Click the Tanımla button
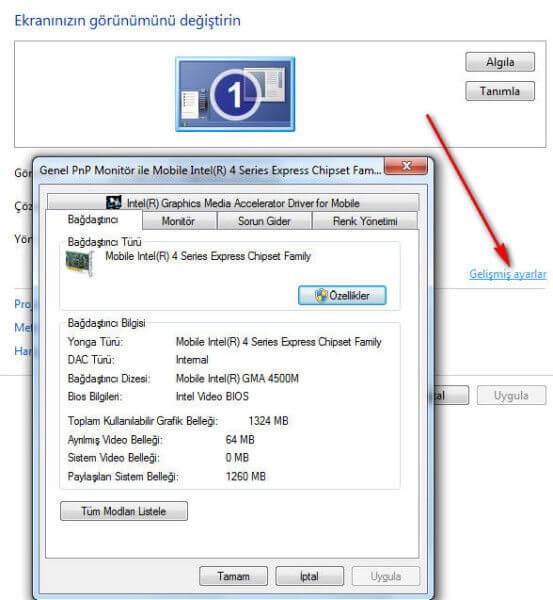 (x=500, y=91)
